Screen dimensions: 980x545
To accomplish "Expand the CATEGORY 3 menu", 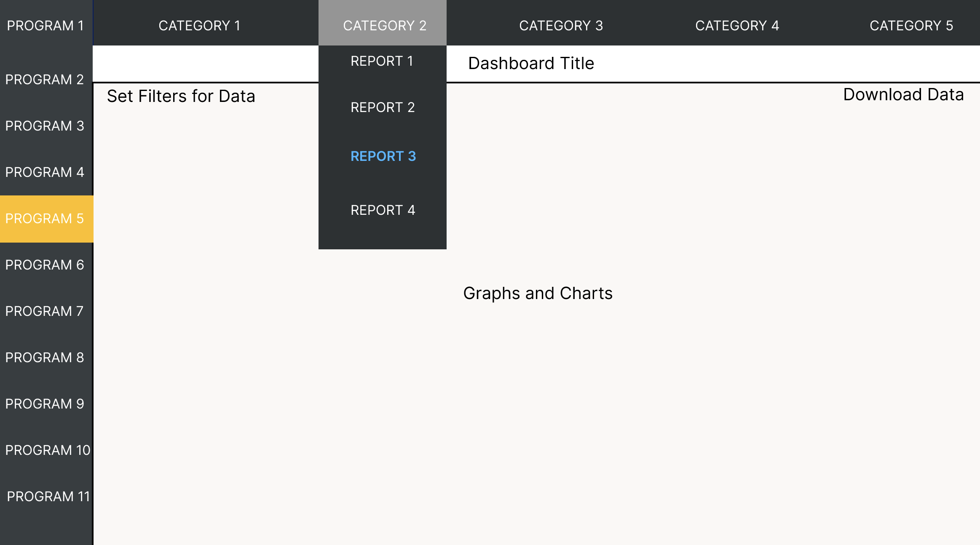I will point(561,26).
